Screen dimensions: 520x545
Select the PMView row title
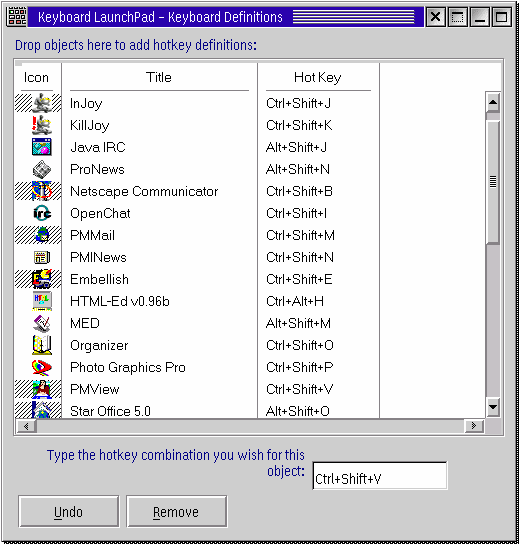pos(95,389)
